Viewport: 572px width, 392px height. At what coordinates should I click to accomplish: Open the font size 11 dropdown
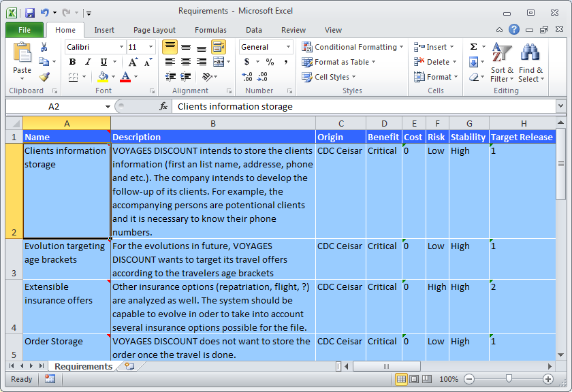[x=150, y=47]
